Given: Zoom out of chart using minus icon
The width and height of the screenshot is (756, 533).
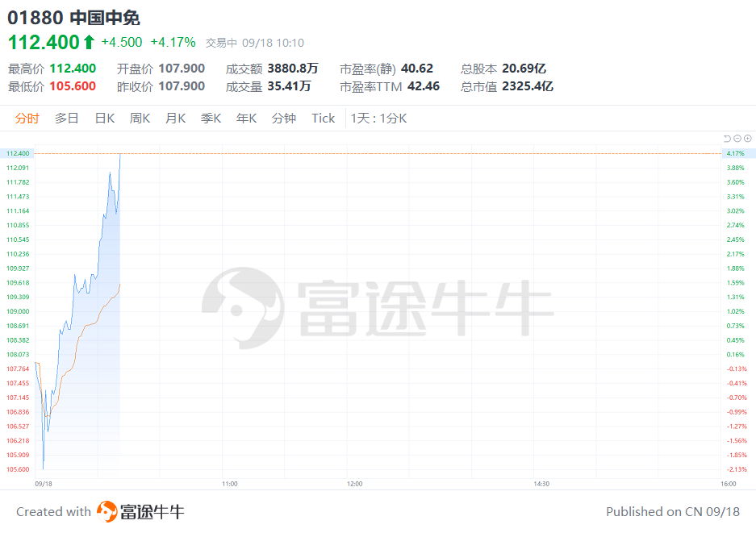Looking at the screenshot, I should point(737,139).
